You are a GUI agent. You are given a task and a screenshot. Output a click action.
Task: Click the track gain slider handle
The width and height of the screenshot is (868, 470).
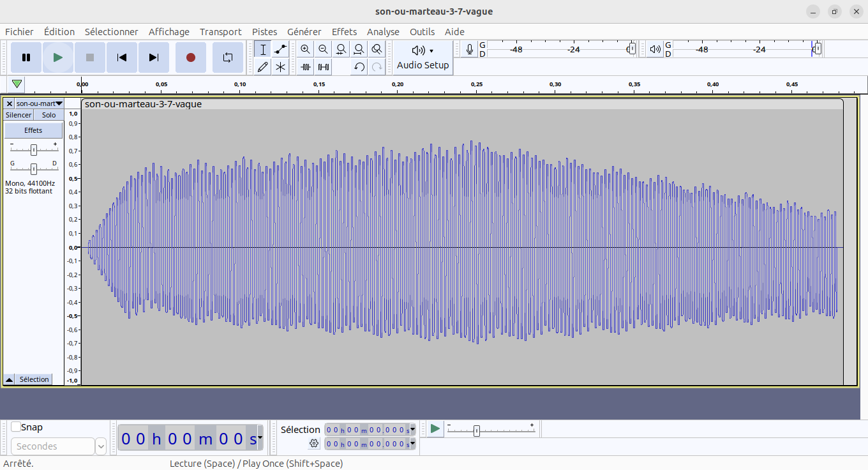(x=34, y=150)
